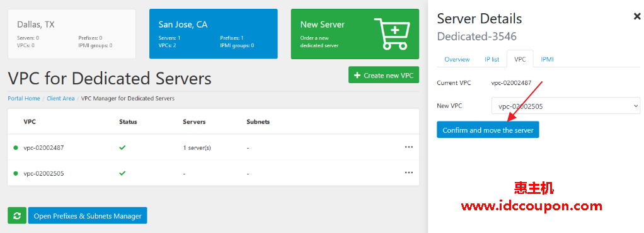644x233 pixels.
Task: Click the '1 server(s)' cell
Action: tap(197, 147)
